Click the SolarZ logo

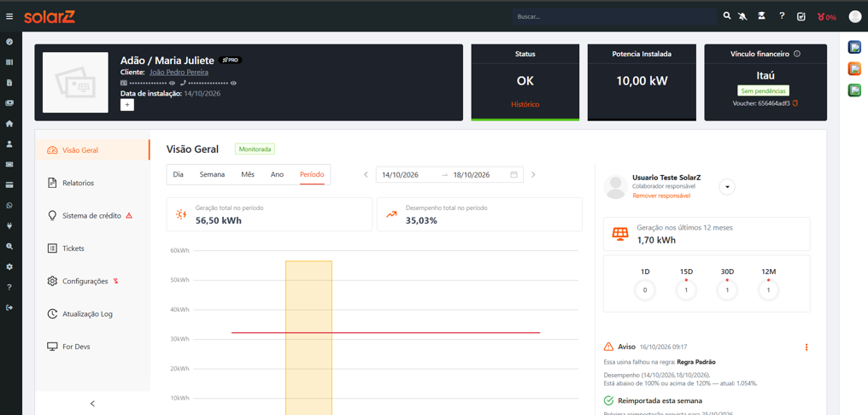[x=50, y=17]
